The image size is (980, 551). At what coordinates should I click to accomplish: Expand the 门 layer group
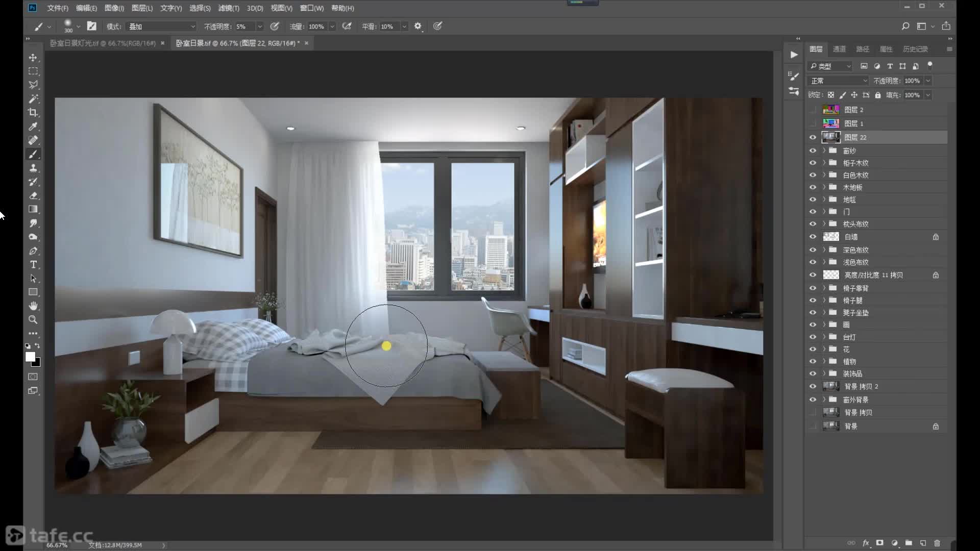(824, 211)
